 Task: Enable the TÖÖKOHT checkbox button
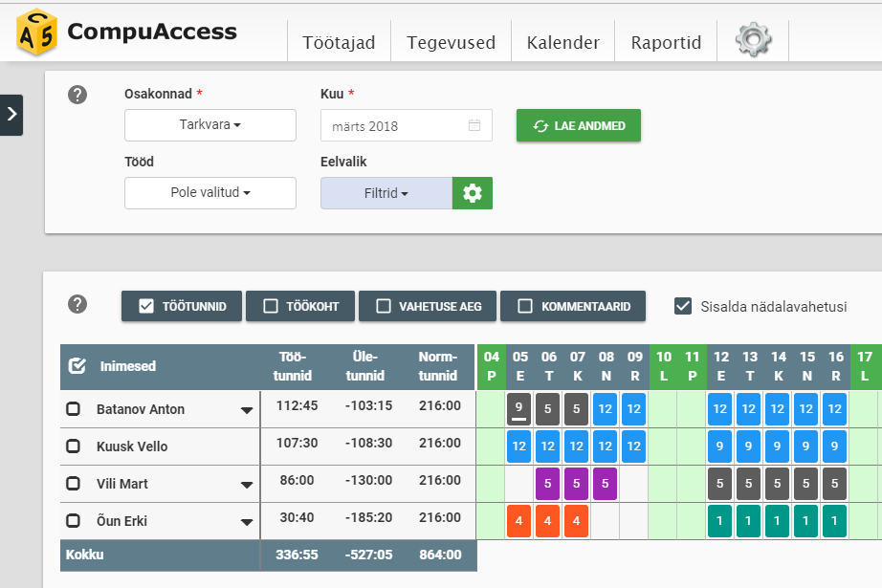pyautogui.click(x=297, y=306)
